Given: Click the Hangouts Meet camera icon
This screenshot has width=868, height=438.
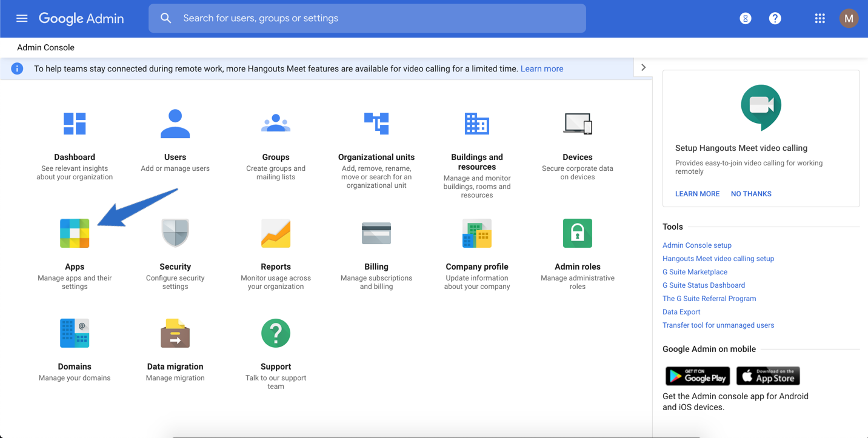Looking at the screenshot, I should coord(761,107).
